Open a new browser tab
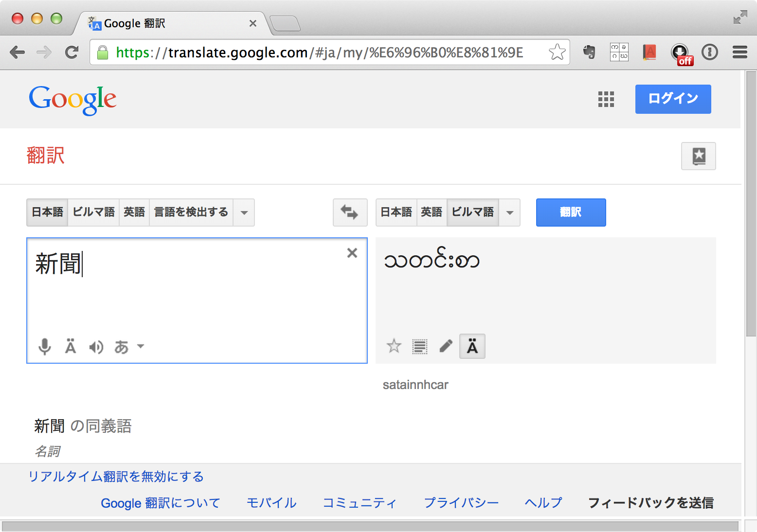757x532 pixels. [x=285, y=23]
